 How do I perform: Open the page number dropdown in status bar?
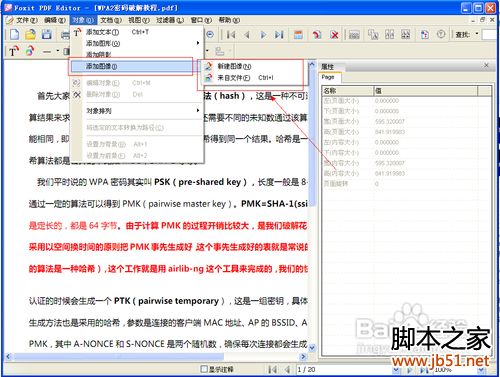click(396, 370)
